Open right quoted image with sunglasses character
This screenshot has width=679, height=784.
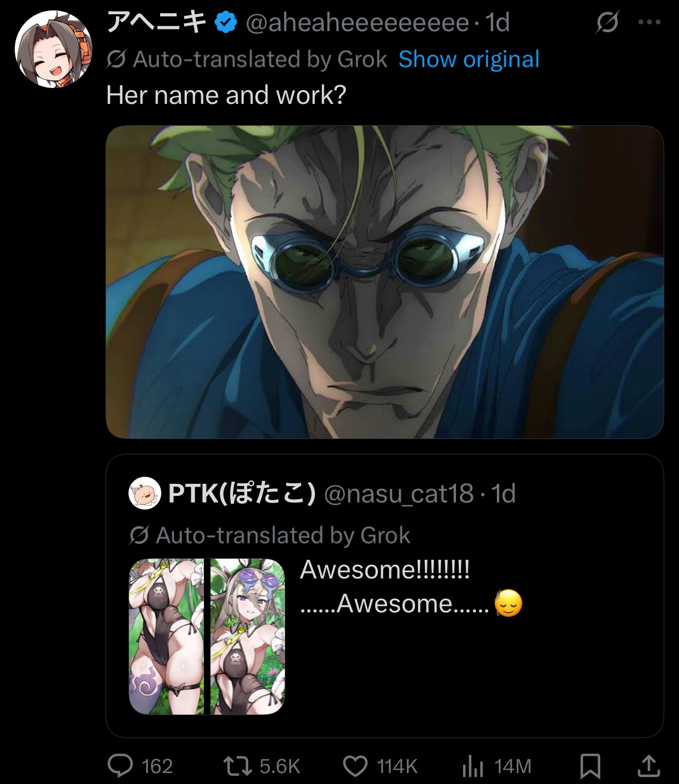coord(248,636)
